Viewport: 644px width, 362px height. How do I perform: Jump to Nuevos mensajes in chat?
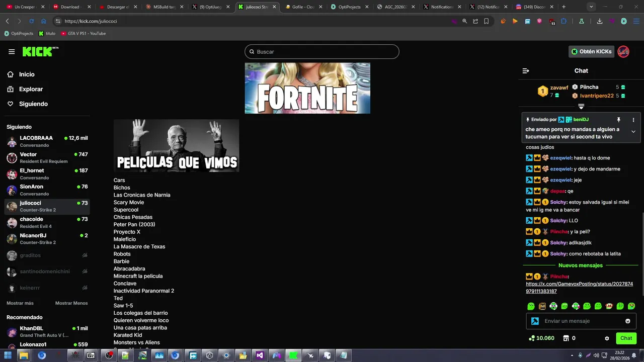(580, 265)
